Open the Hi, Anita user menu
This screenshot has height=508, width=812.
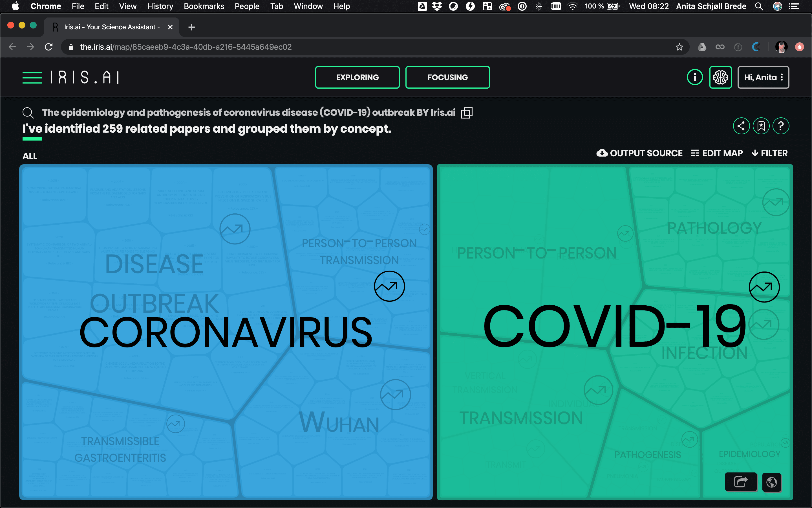coord(763,78)
